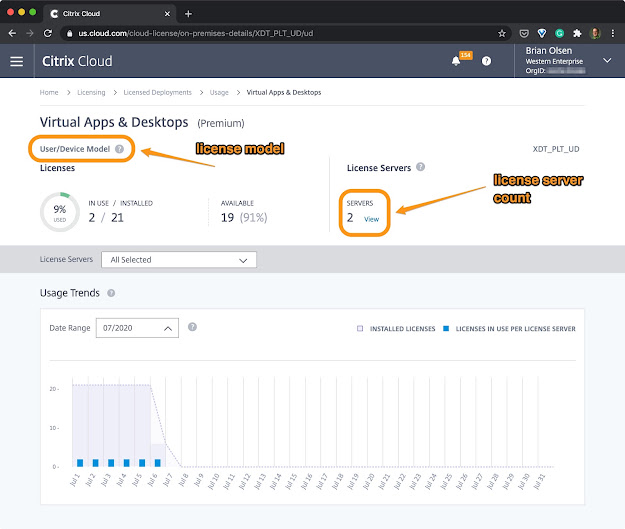Expand the Brian Olsen account menu

point(607,61)
